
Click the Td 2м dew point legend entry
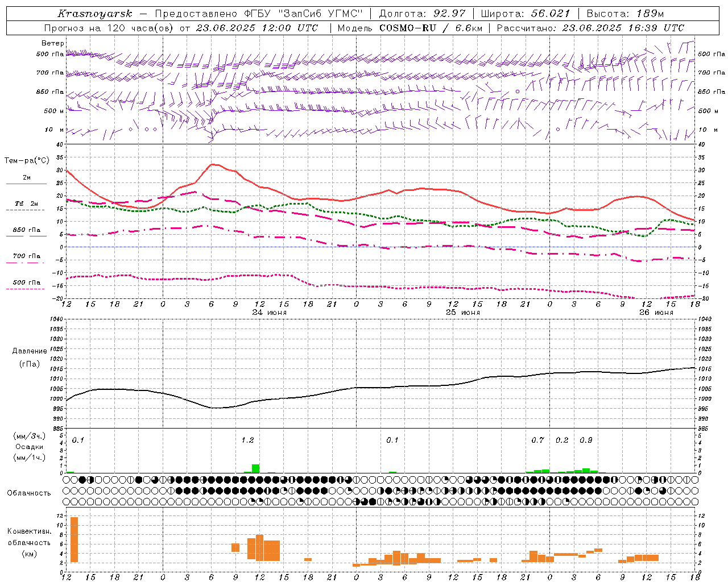[x=27, y=206]
